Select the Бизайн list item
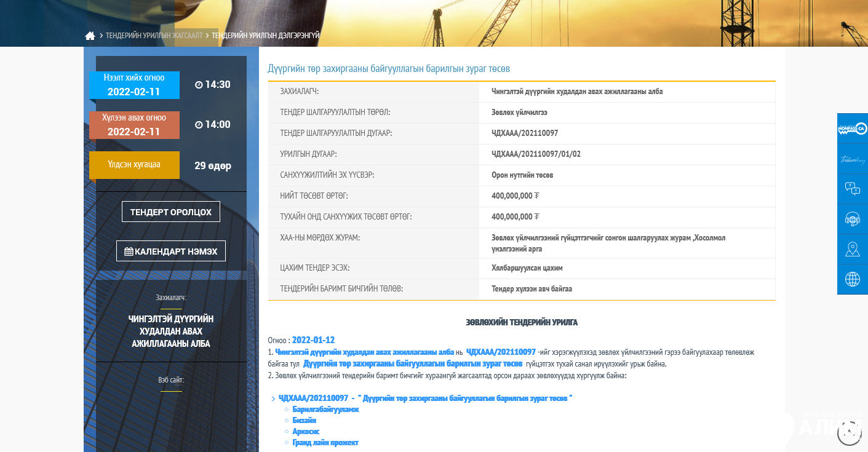Screen dimensions: 868x452 pos(305,421)
